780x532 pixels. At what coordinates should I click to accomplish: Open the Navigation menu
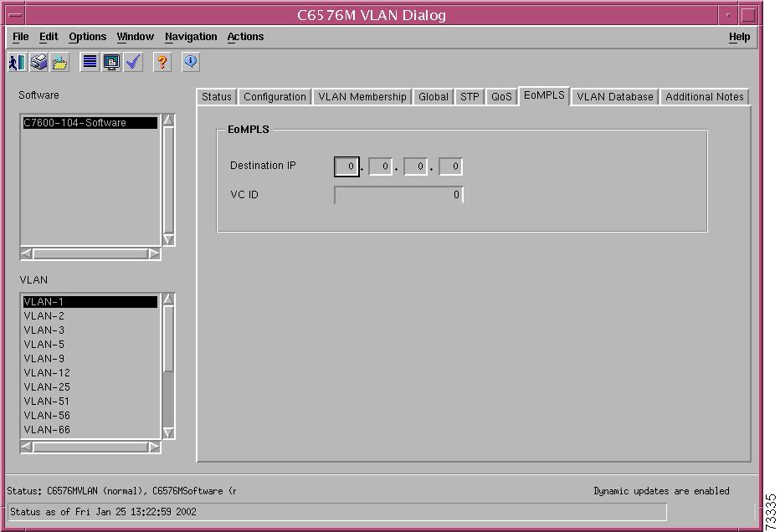pos(191,37)
